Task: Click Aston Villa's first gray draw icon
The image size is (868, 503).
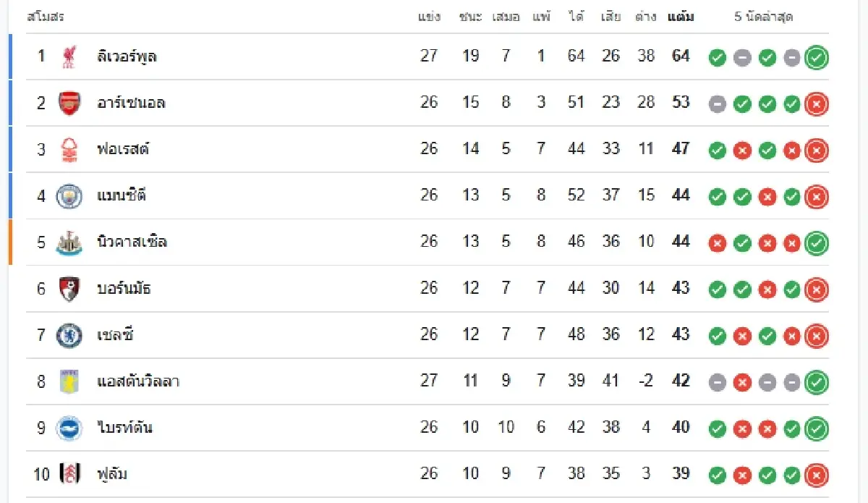Action: [x=718, y=382]
